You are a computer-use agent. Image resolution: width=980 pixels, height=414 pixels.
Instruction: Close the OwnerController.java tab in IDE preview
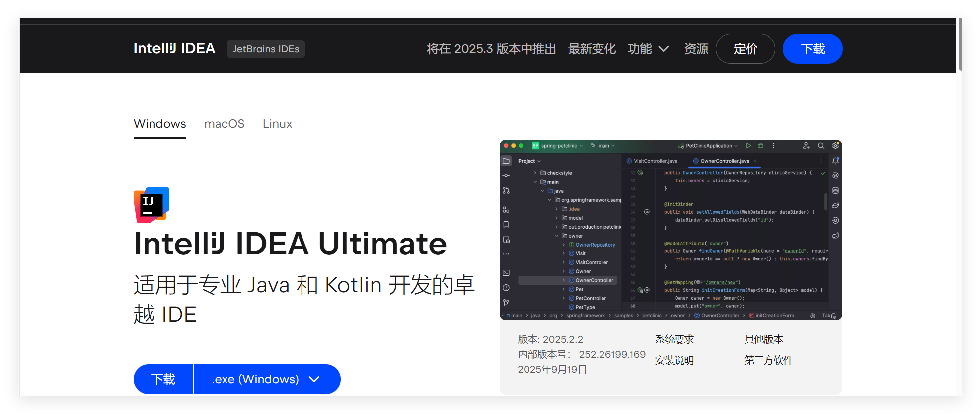pyautogui.click(x=755, y=161)
